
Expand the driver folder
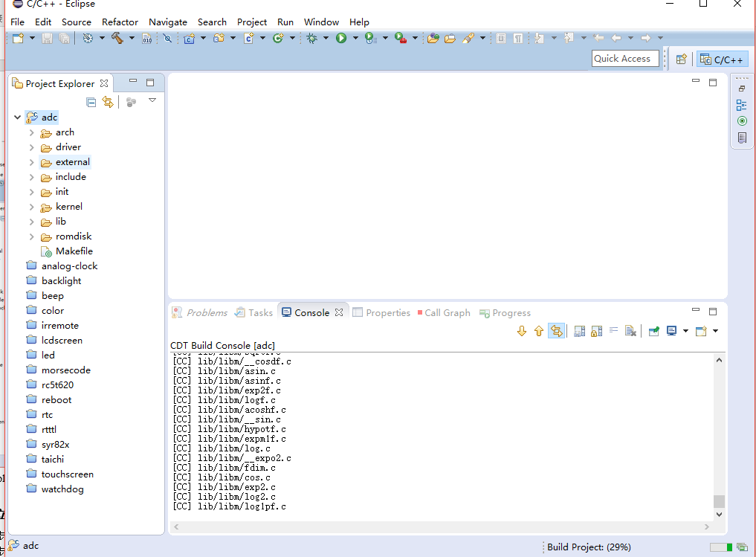point(31,147)
